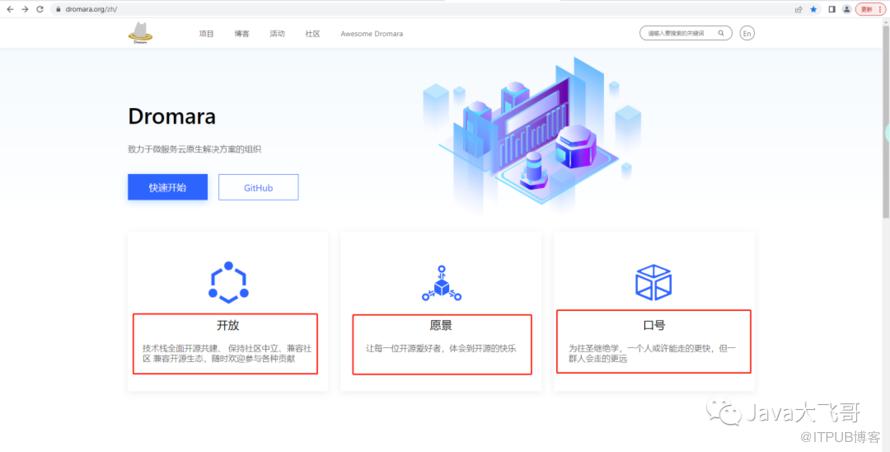890x452 pixels.
Task: Click the hexagon icon above 开放
Action: click(228, 282)
